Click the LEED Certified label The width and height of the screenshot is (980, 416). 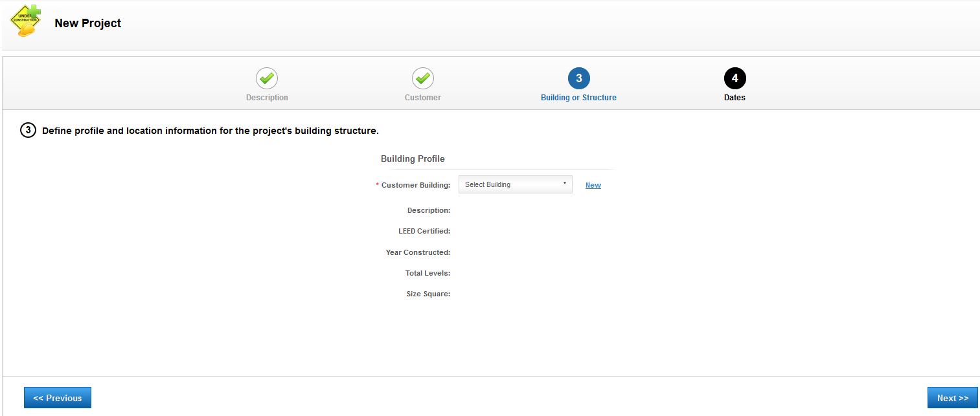(x=424, y=231)
